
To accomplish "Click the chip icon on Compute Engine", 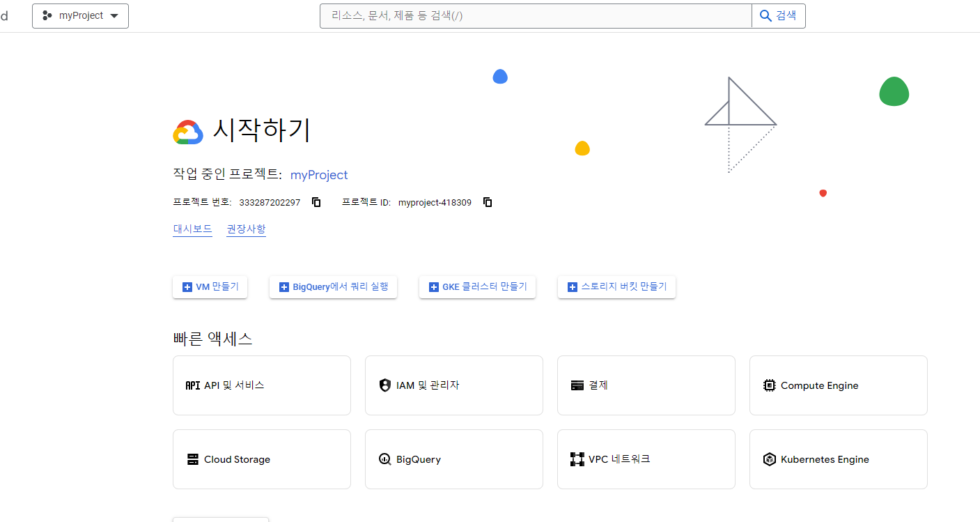I will pyautogui.click(x=770, y=385).
